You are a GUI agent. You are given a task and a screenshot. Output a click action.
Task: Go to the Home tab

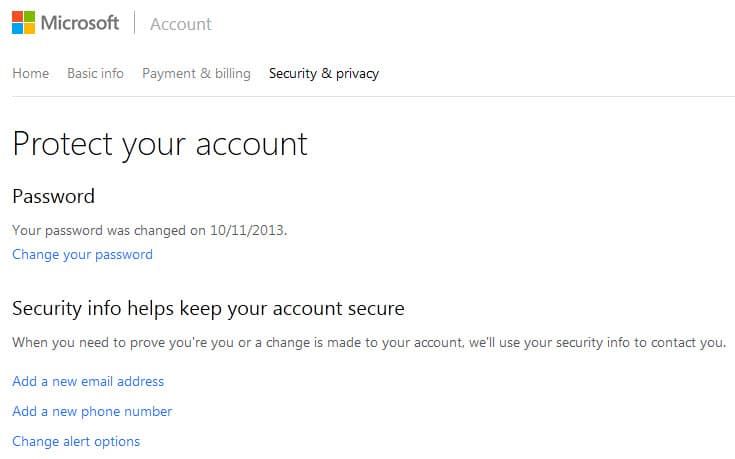tap(30, 73)
